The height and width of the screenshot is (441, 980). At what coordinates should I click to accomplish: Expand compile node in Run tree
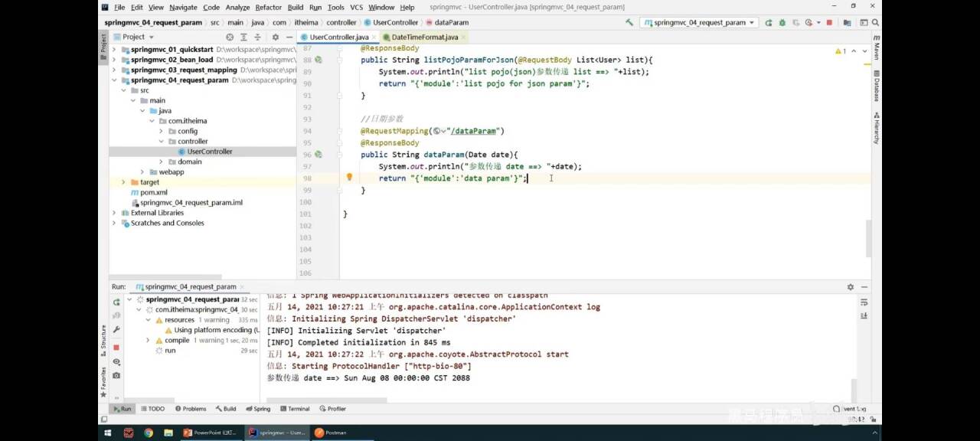[148, 340]
